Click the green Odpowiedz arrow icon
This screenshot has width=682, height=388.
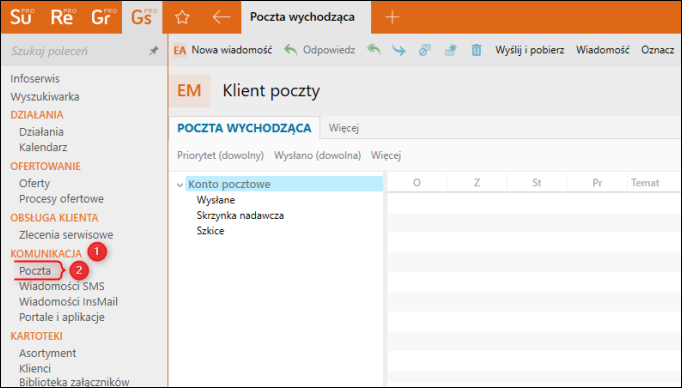click(291, 50)
